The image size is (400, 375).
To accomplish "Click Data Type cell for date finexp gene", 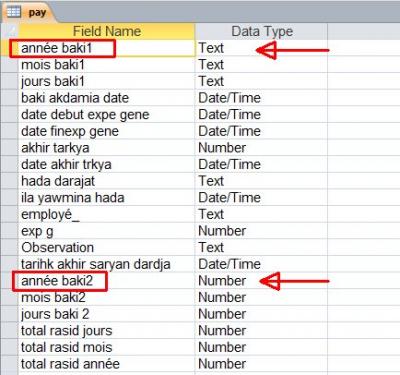I will click(261, 131).
